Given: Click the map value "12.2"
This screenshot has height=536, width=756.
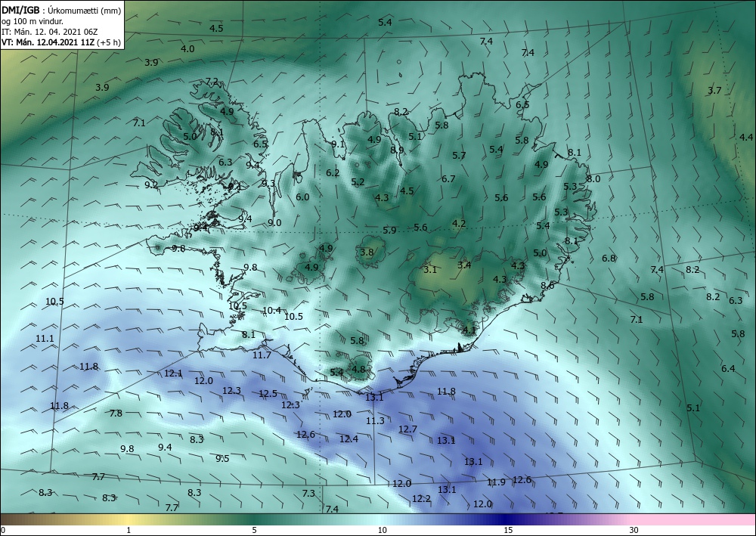Looking at the screenshot, I should 421,498.
